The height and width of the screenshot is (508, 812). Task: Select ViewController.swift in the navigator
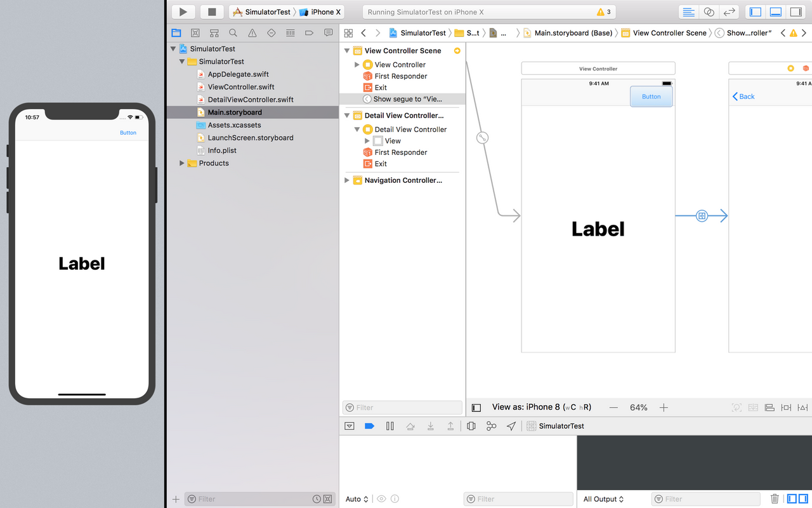click(240, 87)
